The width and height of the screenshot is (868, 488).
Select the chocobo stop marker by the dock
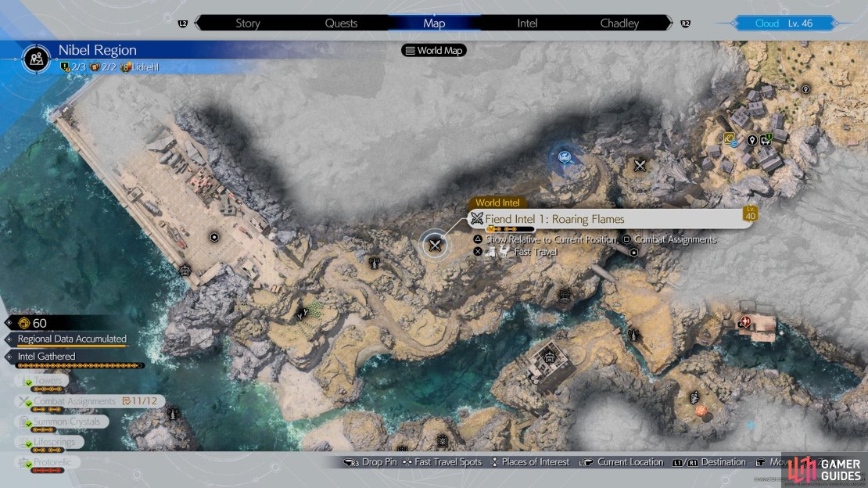pyautogui.click(x=185, y=271)
